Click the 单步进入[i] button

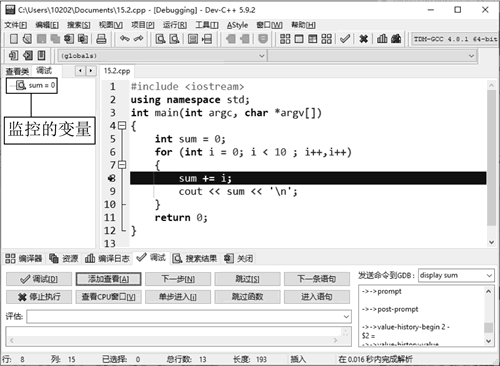(x=178, y=297)
